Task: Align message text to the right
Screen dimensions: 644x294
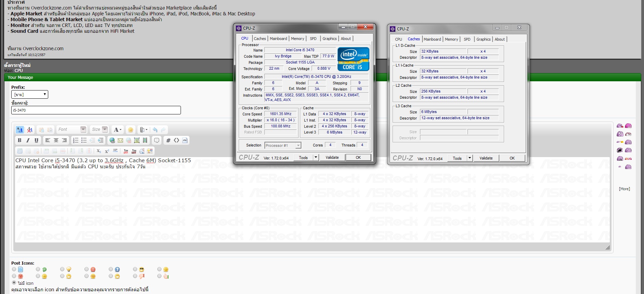Action: [64, 140]
